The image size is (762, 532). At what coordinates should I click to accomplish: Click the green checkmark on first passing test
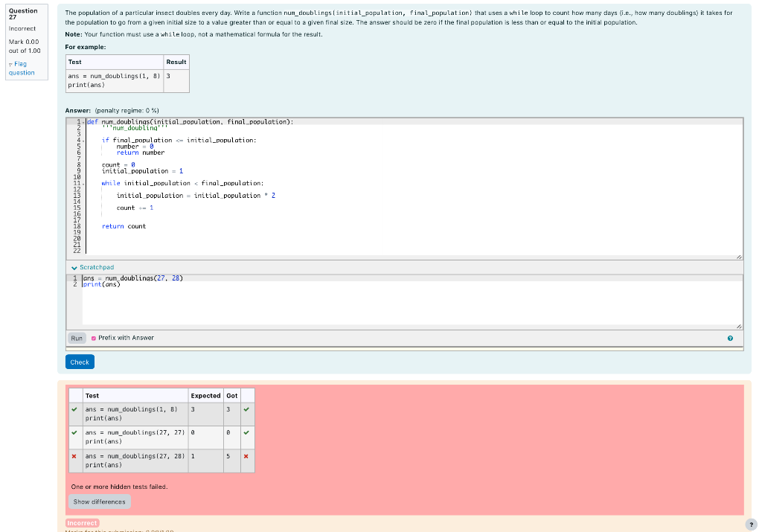(74, 408)
